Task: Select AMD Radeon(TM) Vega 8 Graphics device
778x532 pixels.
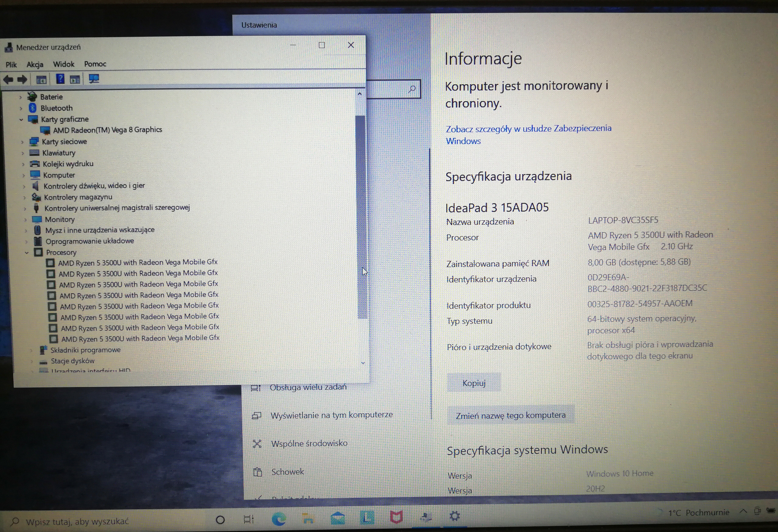Action: coord(108,130)
